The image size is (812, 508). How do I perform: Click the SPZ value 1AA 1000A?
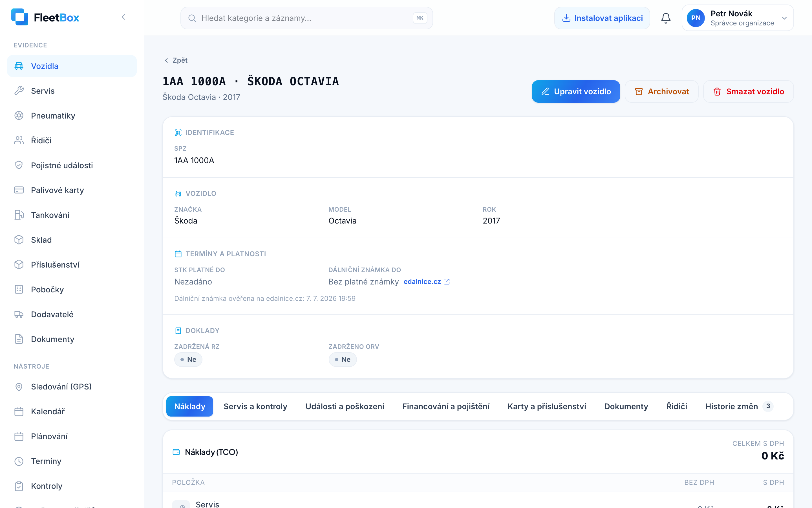194,161
